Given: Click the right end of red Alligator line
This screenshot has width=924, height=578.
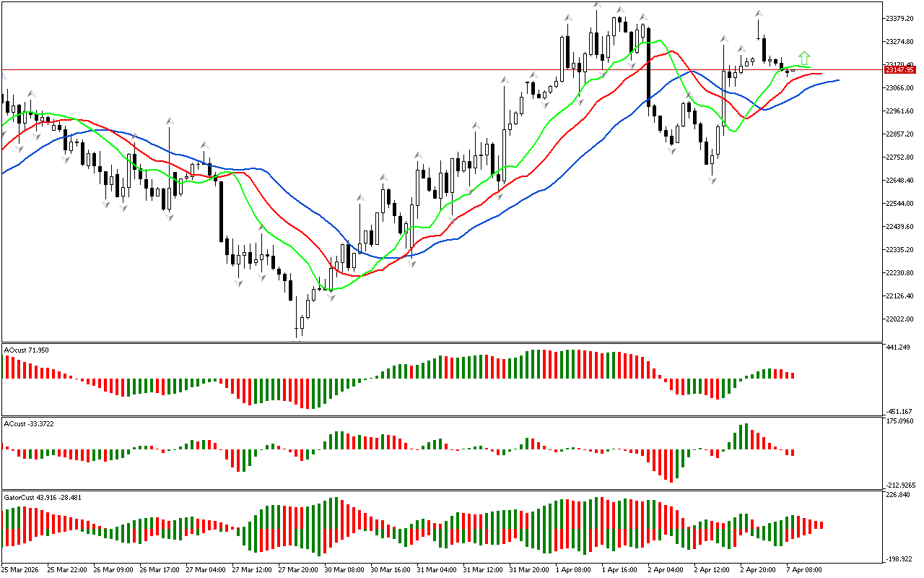Looking at the screenshot, I should coord(820,74).
